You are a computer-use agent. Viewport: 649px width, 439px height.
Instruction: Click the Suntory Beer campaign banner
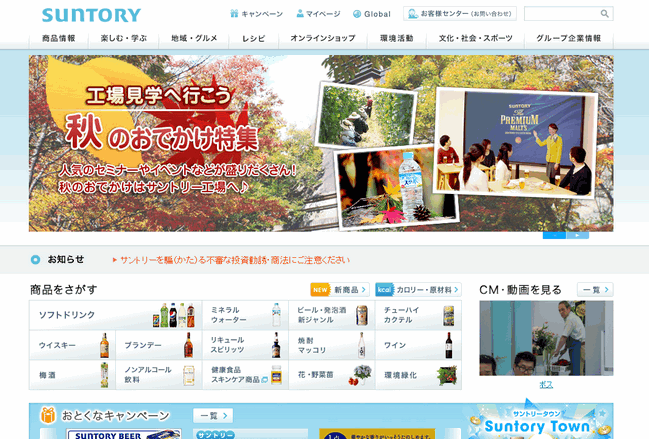click(124, 434)
